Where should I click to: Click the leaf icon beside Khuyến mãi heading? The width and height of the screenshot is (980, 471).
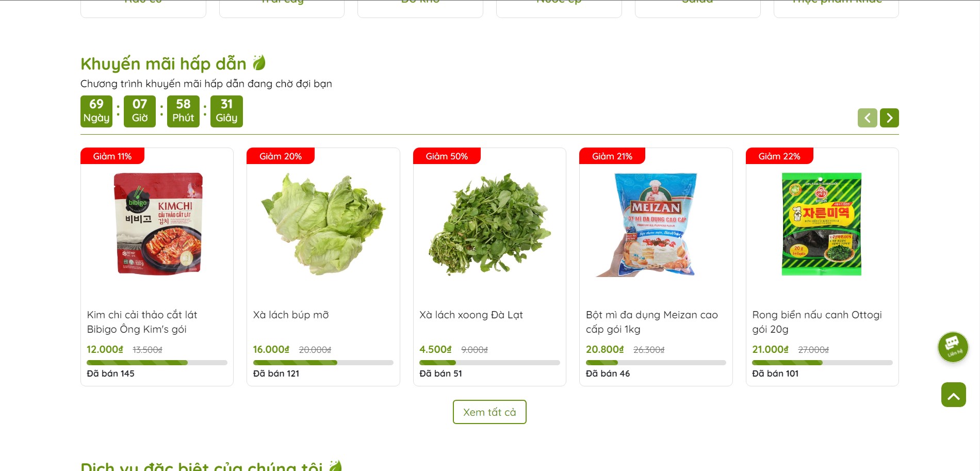pyautogui.click(x=259, y=63)
